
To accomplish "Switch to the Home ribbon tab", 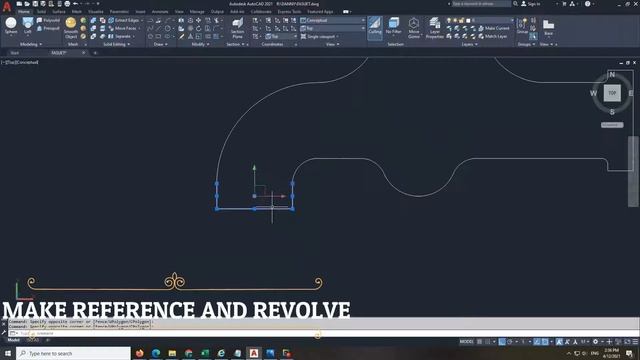I will click(x=24, y=12).
